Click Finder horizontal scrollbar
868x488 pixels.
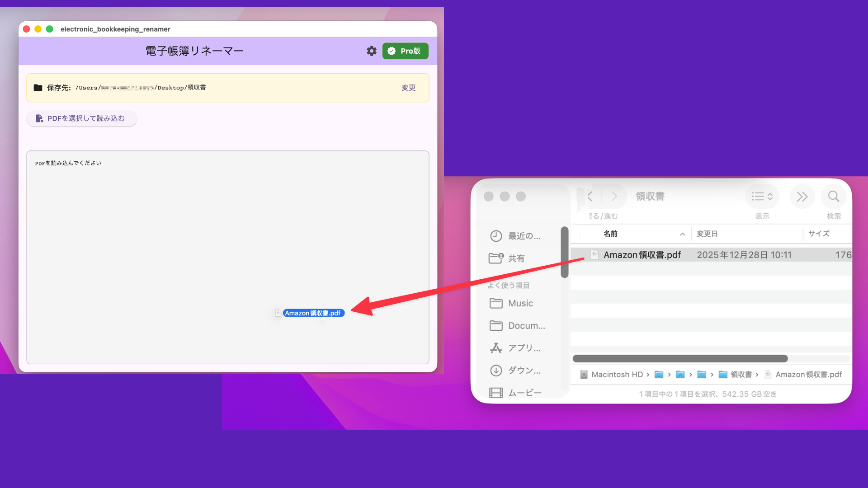[680, 358]
